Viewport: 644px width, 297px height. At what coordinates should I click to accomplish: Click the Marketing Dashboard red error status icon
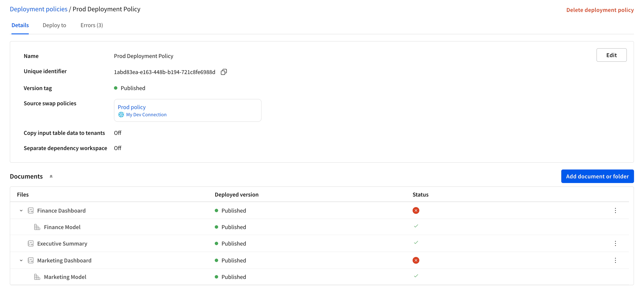pos(416,260)
